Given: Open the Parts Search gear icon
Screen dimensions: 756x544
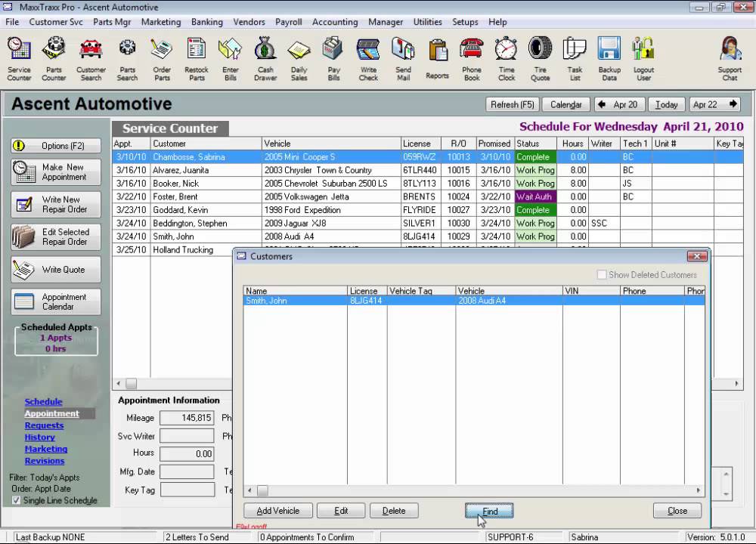Looking at the screenshot, I should [x=127, y=59].
